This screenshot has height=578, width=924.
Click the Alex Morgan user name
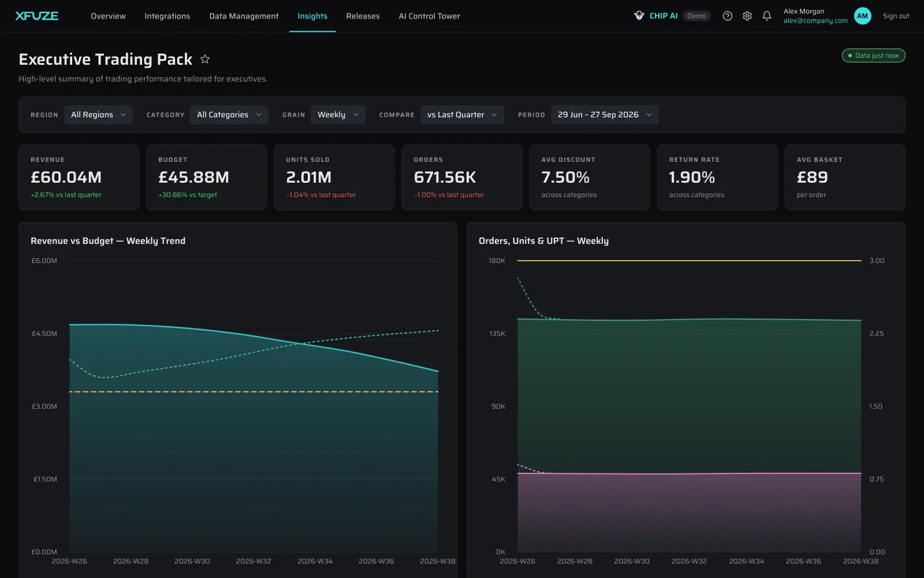[x=804, y=12]
